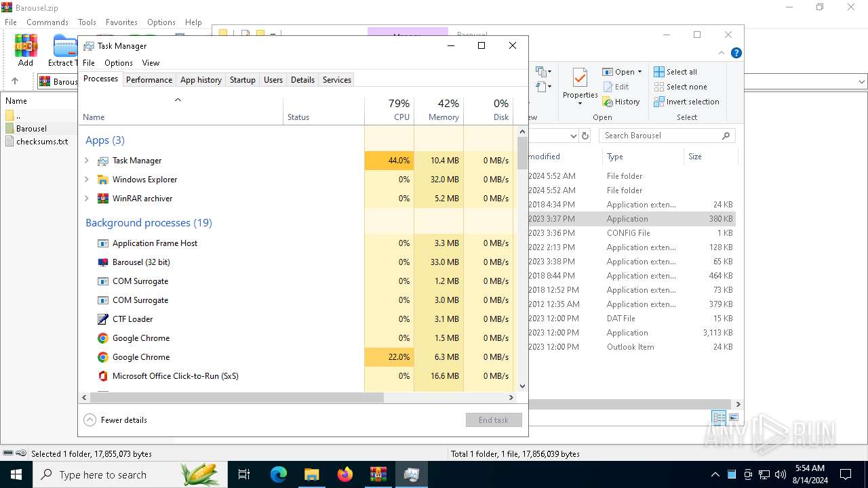The height and width of the screenshot is (488, 868).
Task: Sort processes by Status column
Action: (323, 110)
